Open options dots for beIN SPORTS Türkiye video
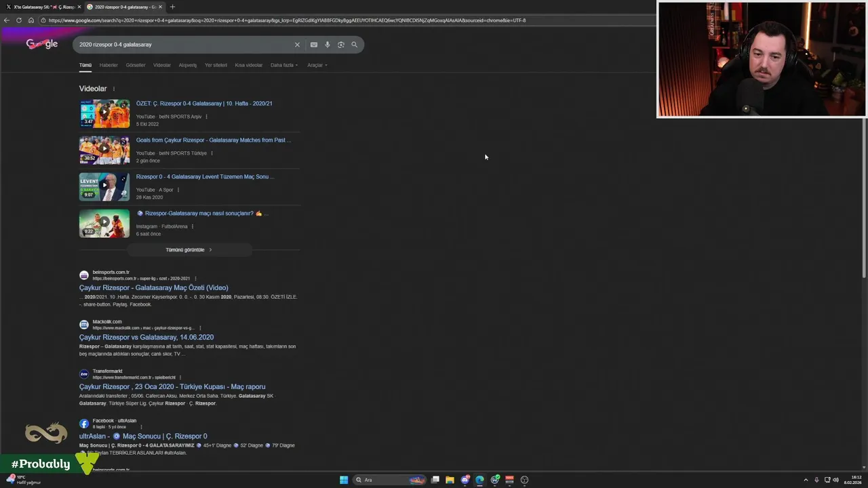The width and height of the screenshot is (868, 488). point(212,153)
